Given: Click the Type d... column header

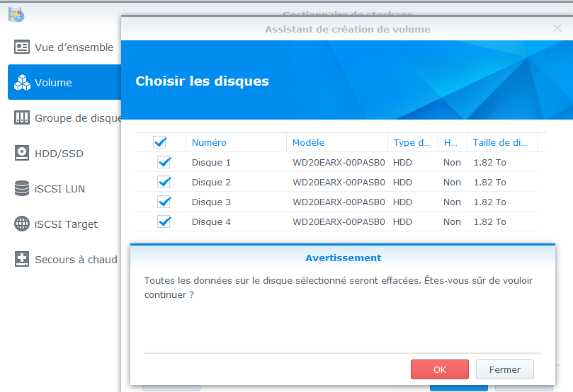Looking at the screenshot, I should click(x=413, y=142).
